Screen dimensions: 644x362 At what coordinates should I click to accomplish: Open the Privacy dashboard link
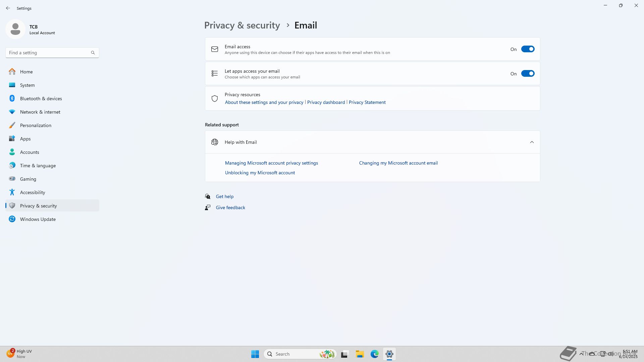(326, 102)
